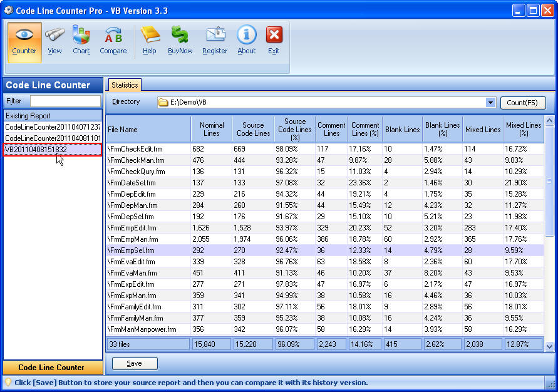The height and width of the screenshot is (392, 558).
Task: Launch the Compare tool
Action: [113, 41]
